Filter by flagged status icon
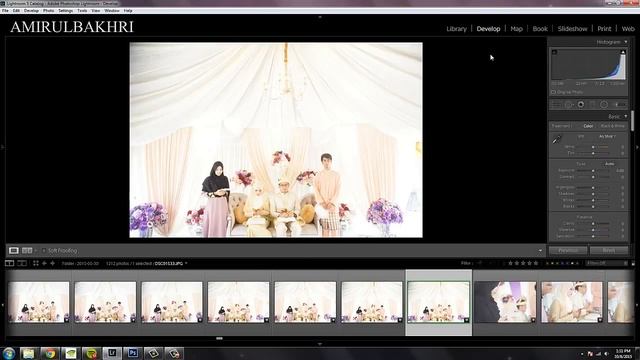The height and width of the screenshot is (360, 640). click(480, 263)
